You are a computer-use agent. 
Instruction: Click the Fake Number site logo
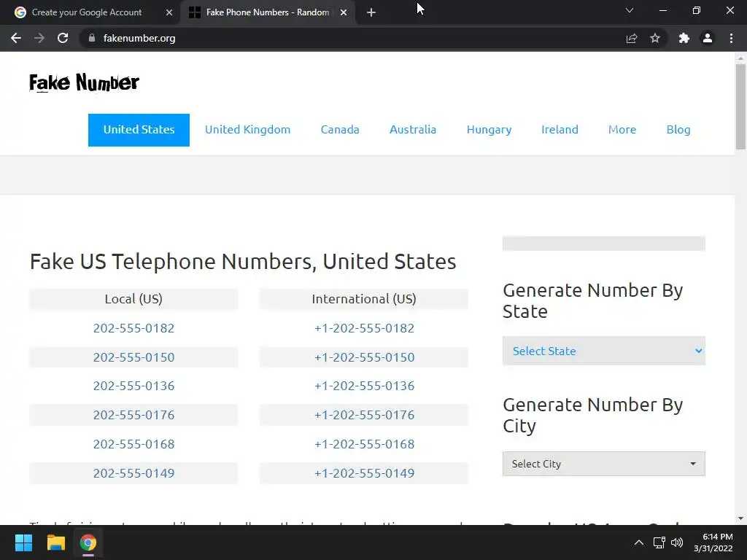coord(85,82)
